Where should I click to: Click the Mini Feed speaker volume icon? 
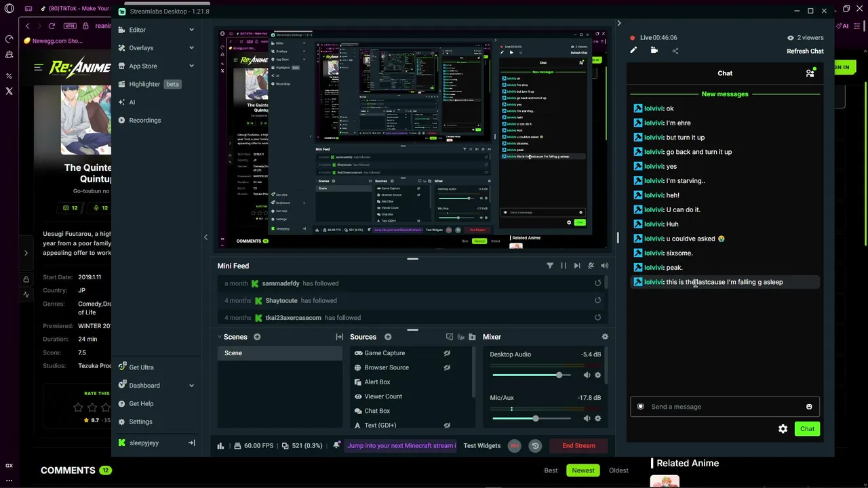tap(604, 266)
